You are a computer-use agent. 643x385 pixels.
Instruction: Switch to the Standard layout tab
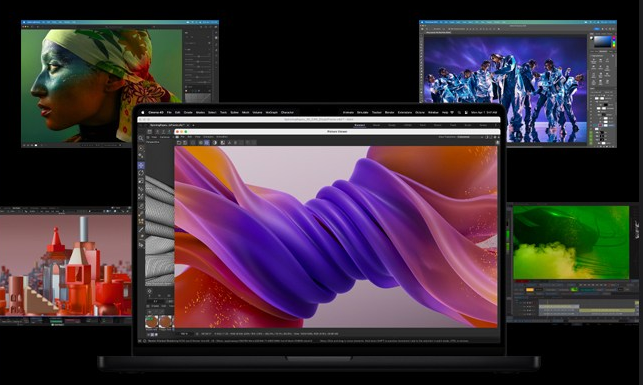[x=360, y=125]
